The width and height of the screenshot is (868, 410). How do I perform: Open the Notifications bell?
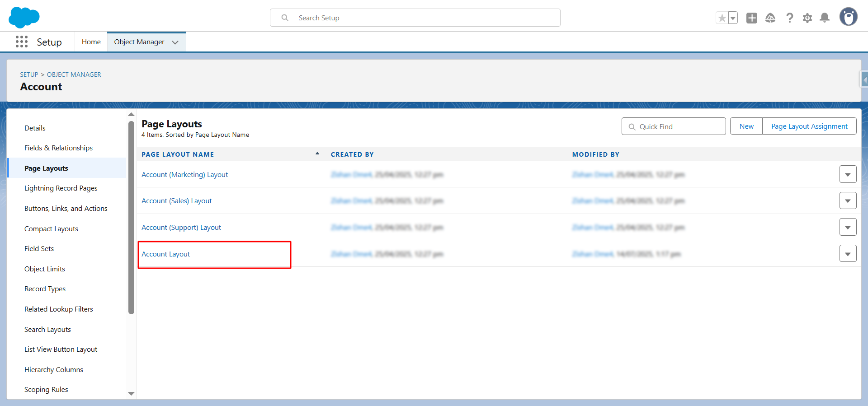pyautogui.click(x=825, y=18)
